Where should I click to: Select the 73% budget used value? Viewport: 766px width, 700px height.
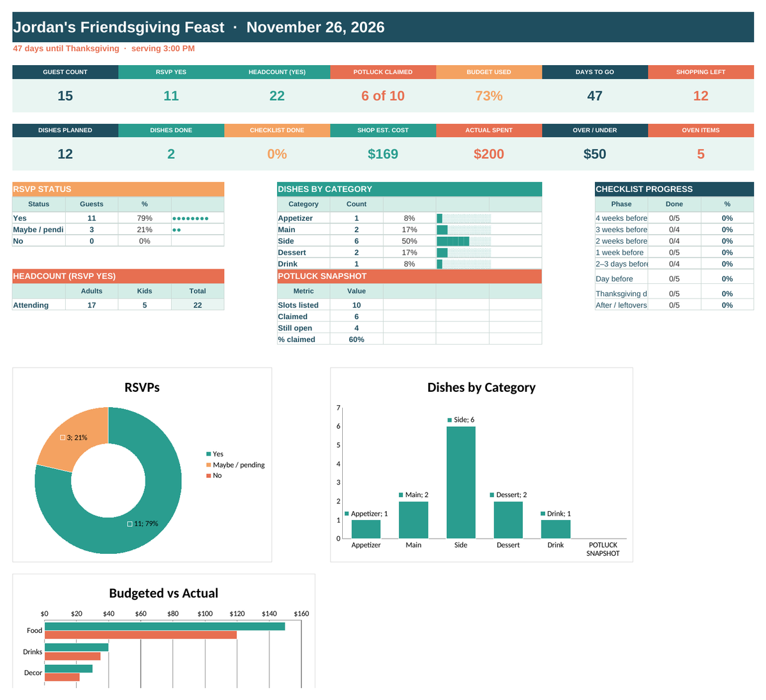[x=489, y=96]
